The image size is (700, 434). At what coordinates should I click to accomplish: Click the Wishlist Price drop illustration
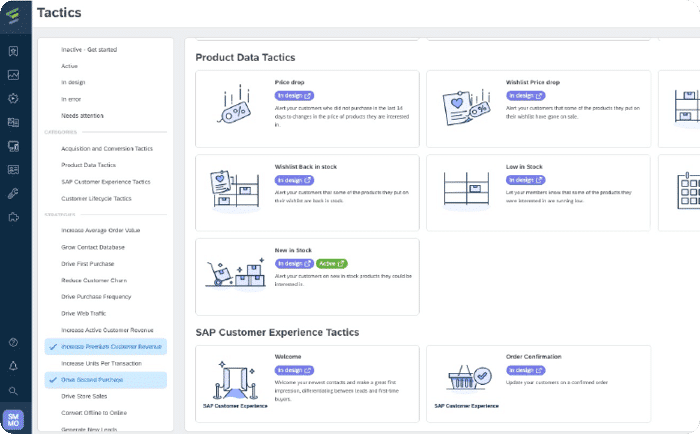point(466,107)
